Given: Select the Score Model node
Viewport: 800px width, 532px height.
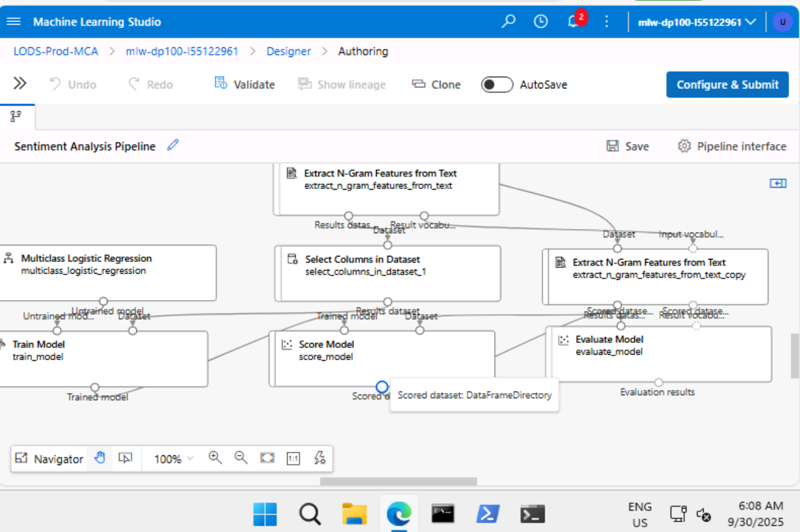Looking at the screenshot, I should [382, 359].
